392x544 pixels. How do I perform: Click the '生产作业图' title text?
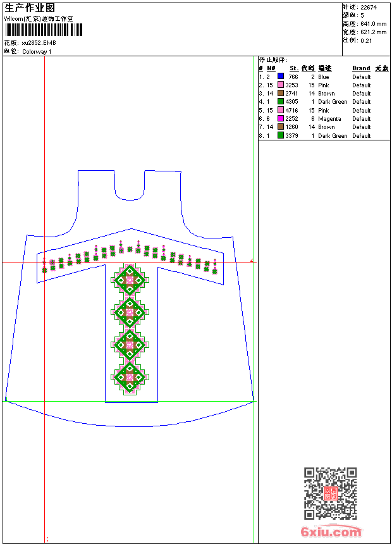(x=30, y=8)
